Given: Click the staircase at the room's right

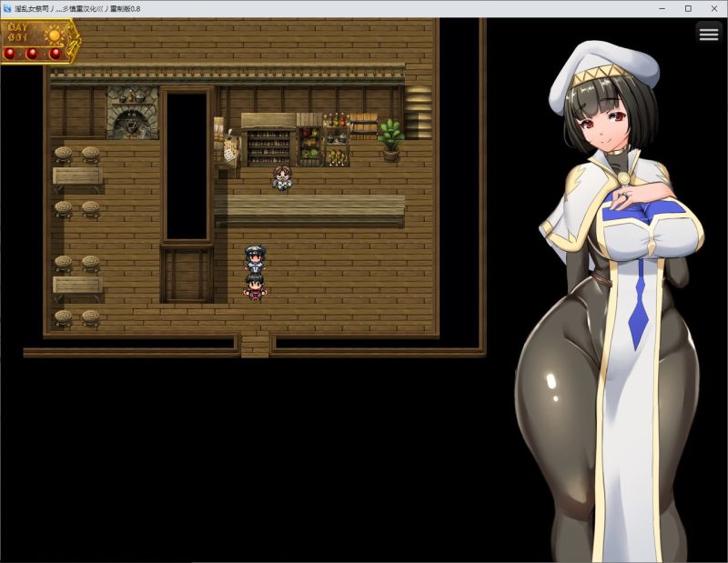Looking at the screenshot, I should (x=419, y=112).
